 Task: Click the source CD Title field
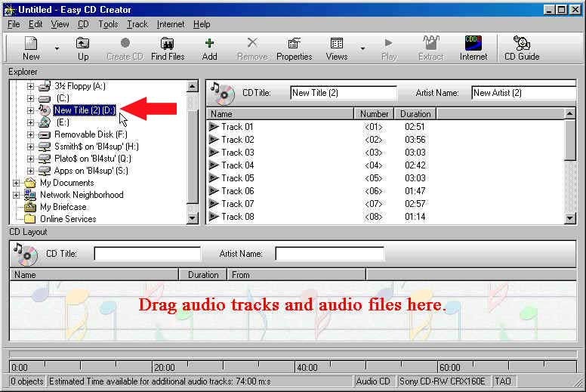coord(344,93)
